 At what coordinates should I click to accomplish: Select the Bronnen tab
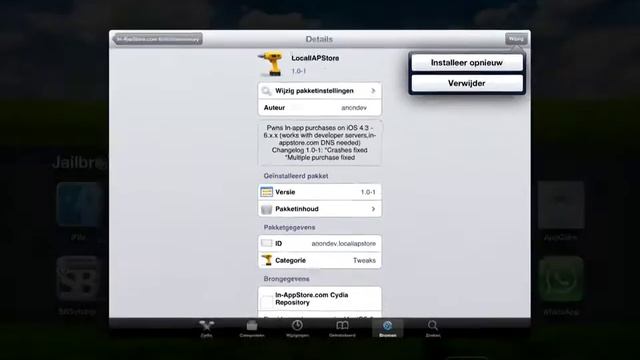pos(387,329)
